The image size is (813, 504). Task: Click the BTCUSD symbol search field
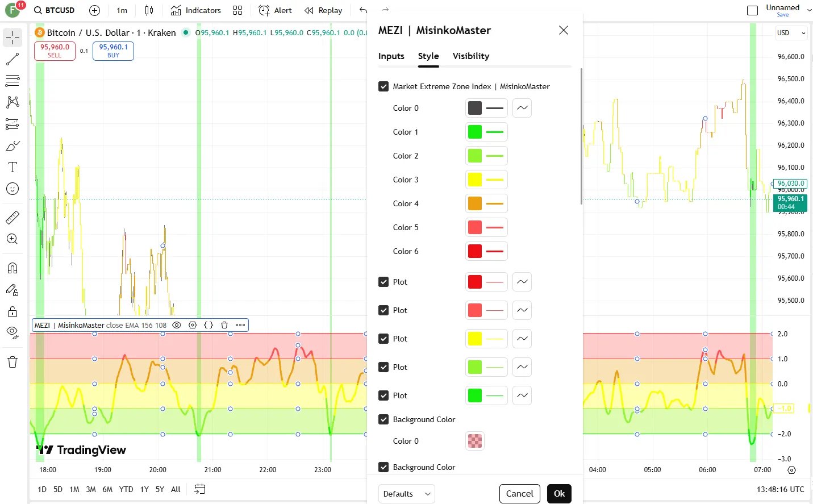(55, 10)
